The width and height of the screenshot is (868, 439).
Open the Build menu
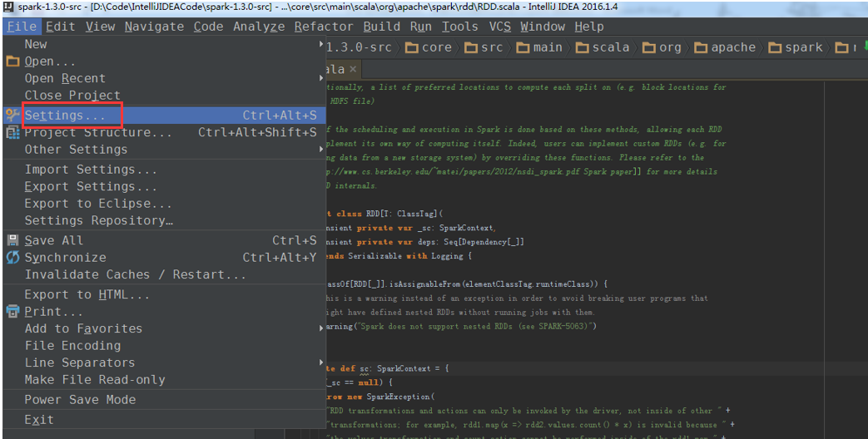point(381,27)
